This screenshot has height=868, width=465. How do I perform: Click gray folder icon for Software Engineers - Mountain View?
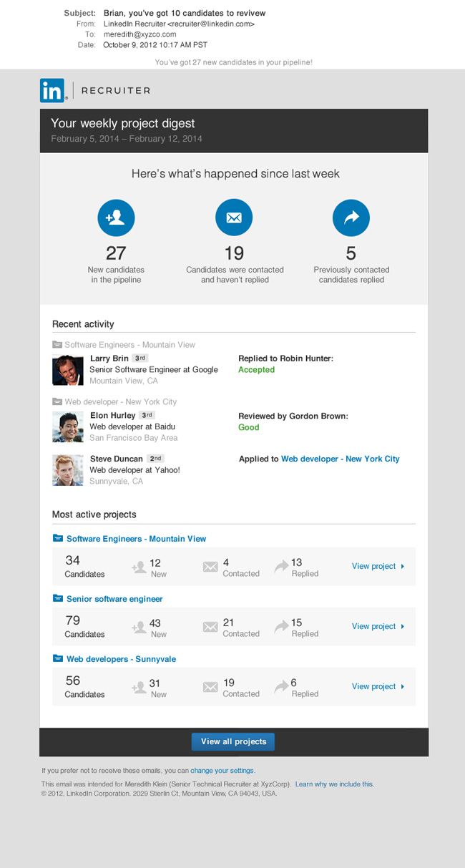(x=57, y=345)
